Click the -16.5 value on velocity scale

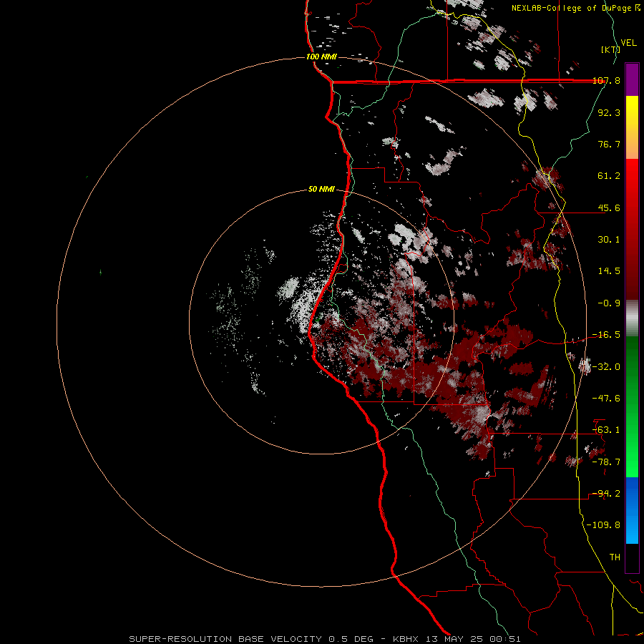tap(606, 335)
